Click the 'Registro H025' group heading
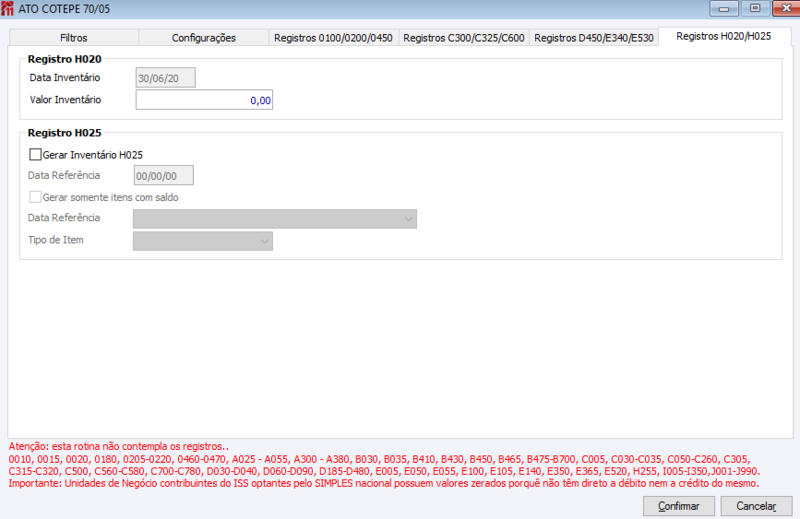Screen dimensions: 800x519 [x=64, y=133]
